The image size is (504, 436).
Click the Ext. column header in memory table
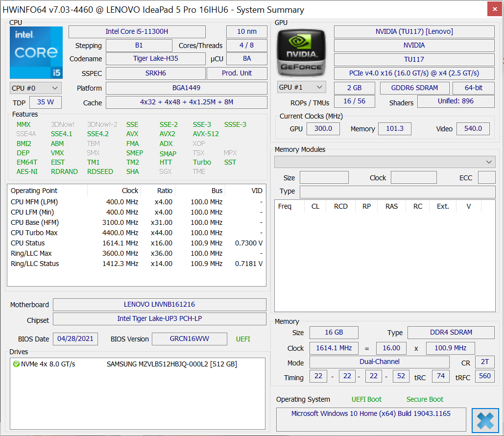point(443,206)
